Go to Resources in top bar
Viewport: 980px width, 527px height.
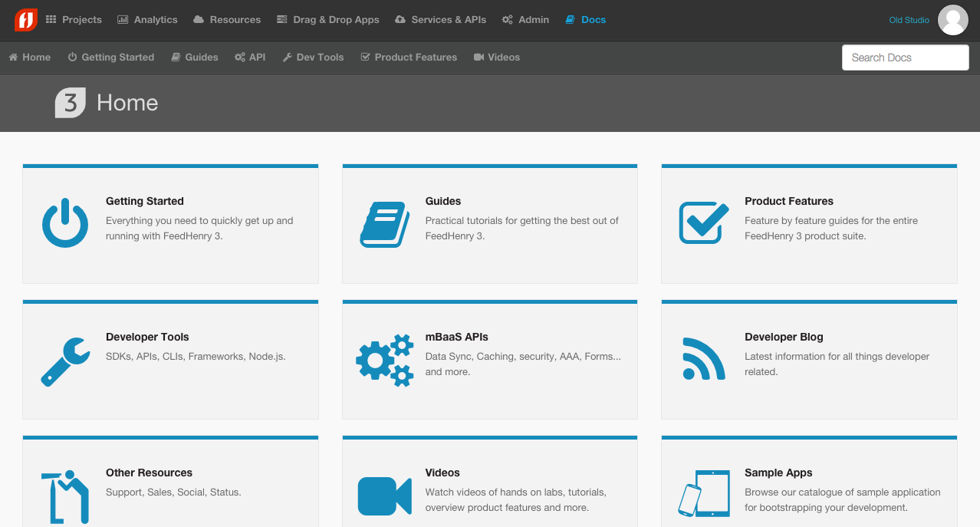227,20
